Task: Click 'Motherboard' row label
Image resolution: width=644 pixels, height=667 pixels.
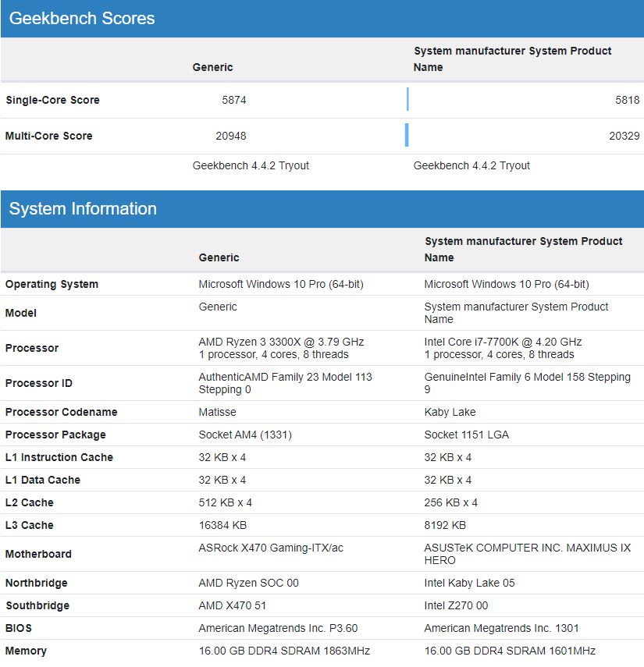Action: click(38, 554)
